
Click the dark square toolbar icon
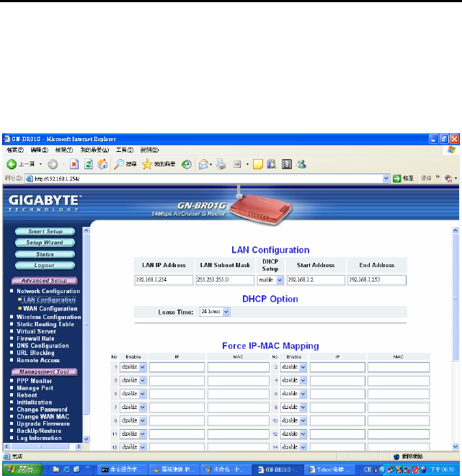point(286,164)
